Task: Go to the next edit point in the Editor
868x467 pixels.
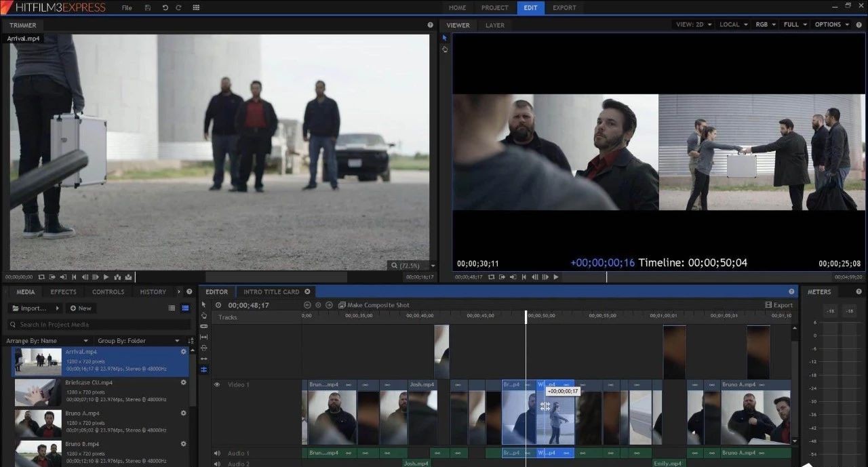Action: click(329, 305)
